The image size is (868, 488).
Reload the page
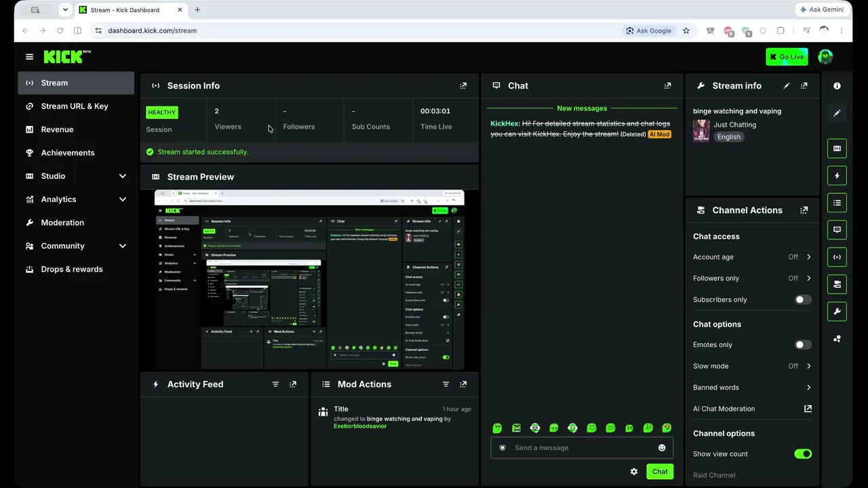60,30
